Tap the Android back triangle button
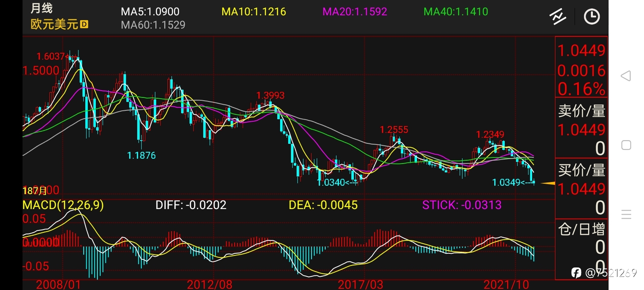Image resolution: width=644 pixels, height=290 pixels. (626, 76)
